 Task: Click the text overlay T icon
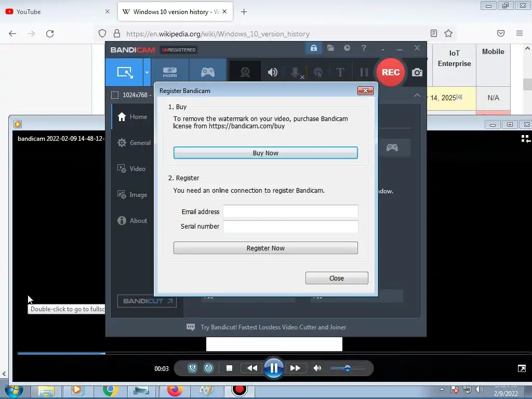coord(340,72)
